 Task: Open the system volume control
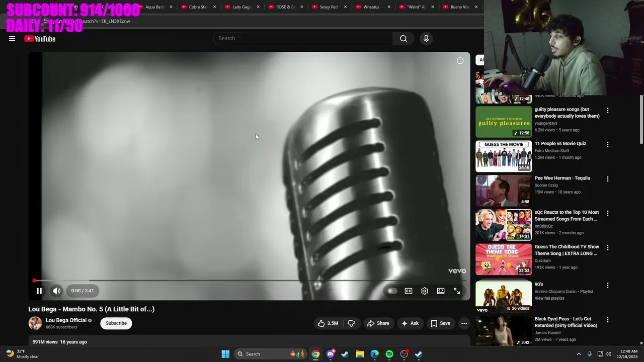pos(608,354)
